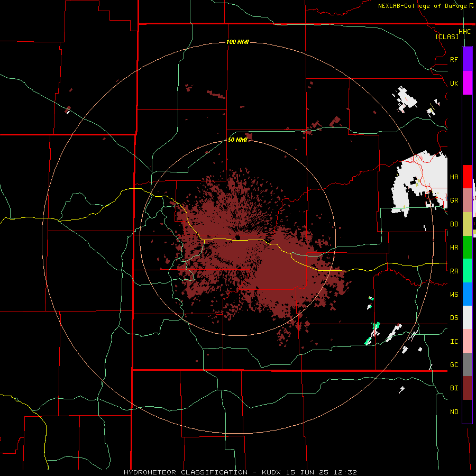Click the HHC product label
This screenshot has height=476, width=476.
click(x=465, y=32)
